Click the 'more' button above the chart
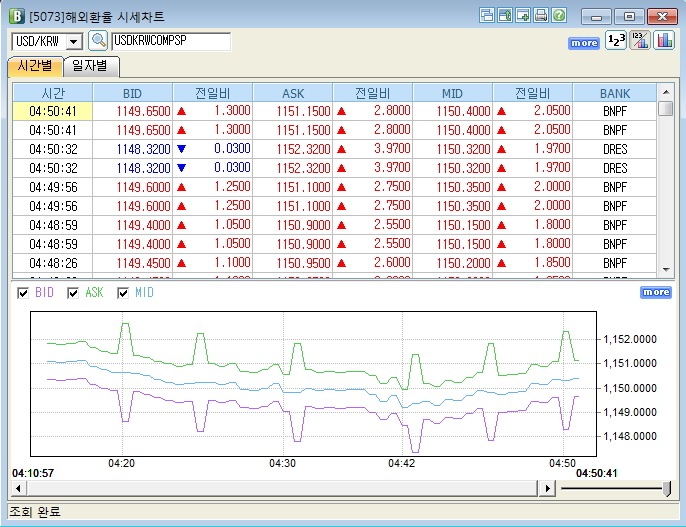 coord(655,292)
